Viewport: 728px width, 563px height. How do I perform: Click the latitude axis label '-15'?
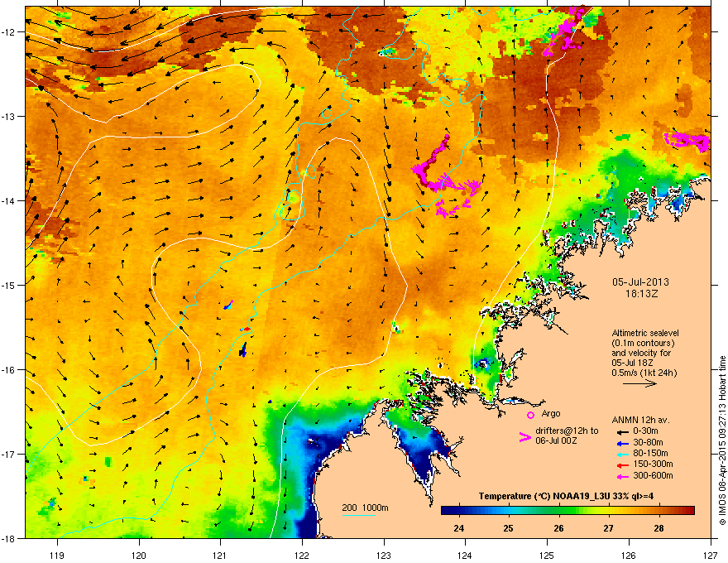[8, 285]
